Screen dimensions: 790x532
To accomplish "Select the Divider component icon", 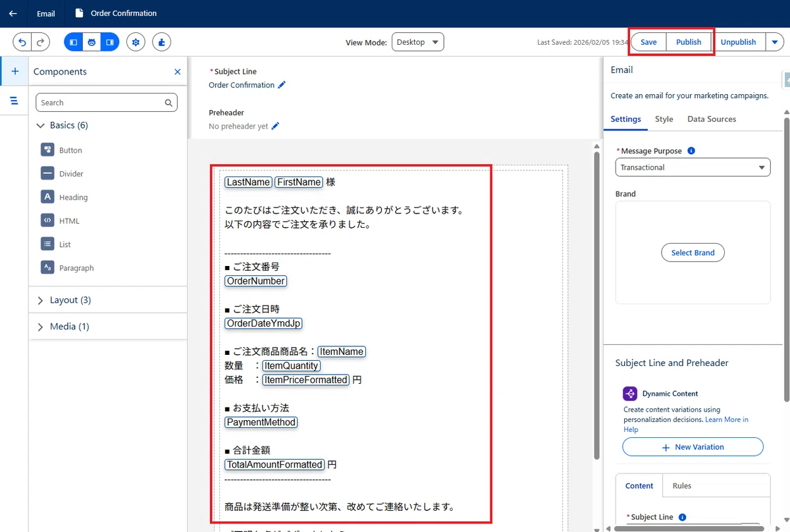I will [47, 174].
